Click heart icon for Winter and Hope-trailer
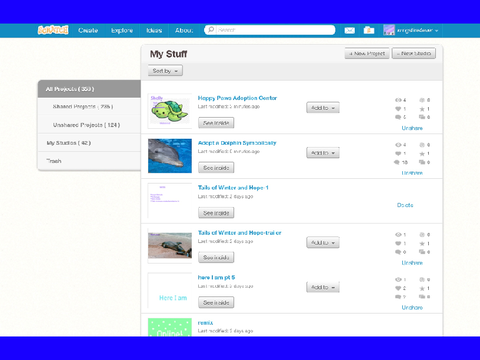480x360 pixels. coord(398,243)
